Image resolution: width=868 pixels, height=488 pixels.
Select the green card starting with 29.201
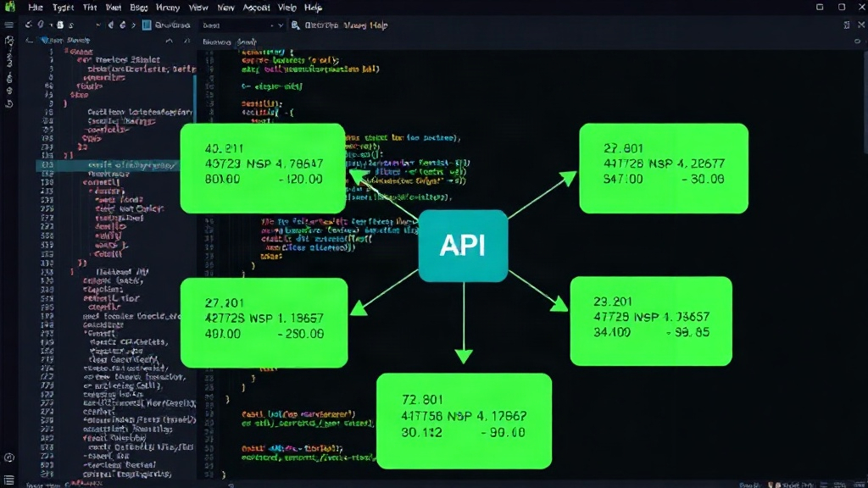coord(651,321)
